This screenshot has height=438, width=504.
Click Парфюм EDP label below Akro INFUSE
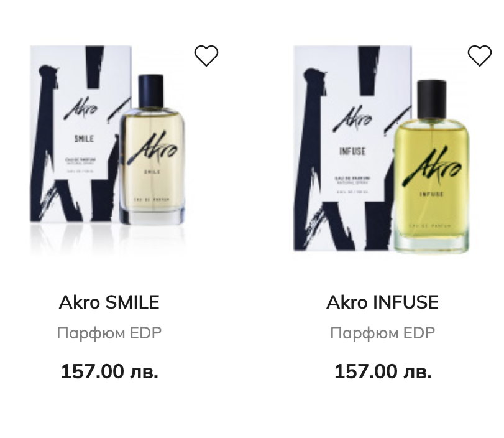[x=382, y=333]
